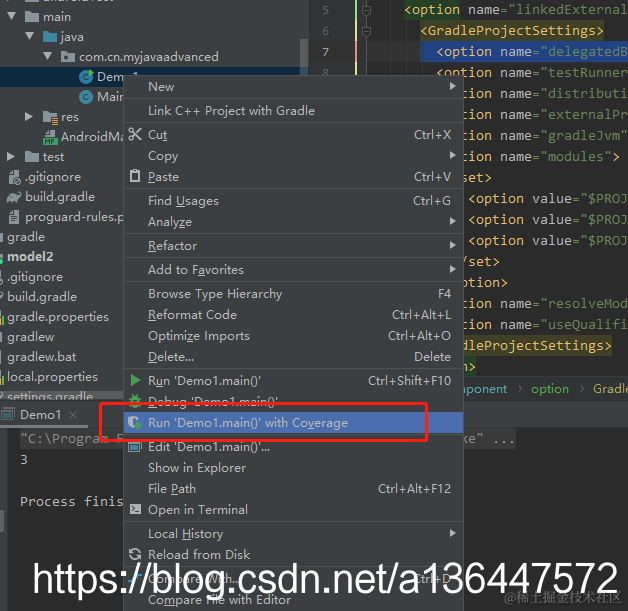This screenshot has width=628, height=611.
Task: Click the package icon of com.cn.myjavaadvanced
Action: pos(68,57)
